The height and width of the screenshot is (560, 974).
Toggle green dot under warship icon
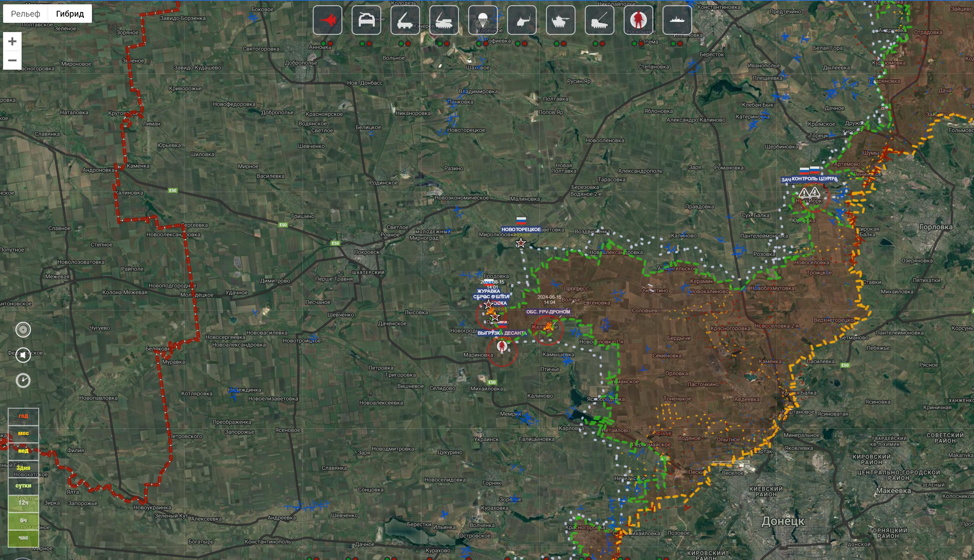pos(673,43)
